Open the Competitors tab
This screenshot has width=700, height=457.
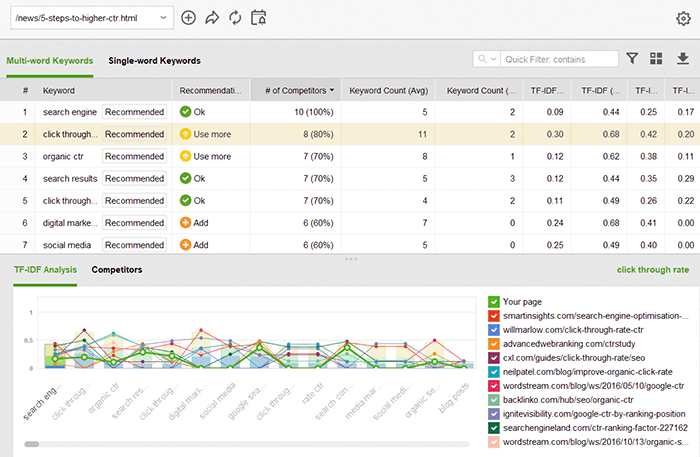pos(117,270)
